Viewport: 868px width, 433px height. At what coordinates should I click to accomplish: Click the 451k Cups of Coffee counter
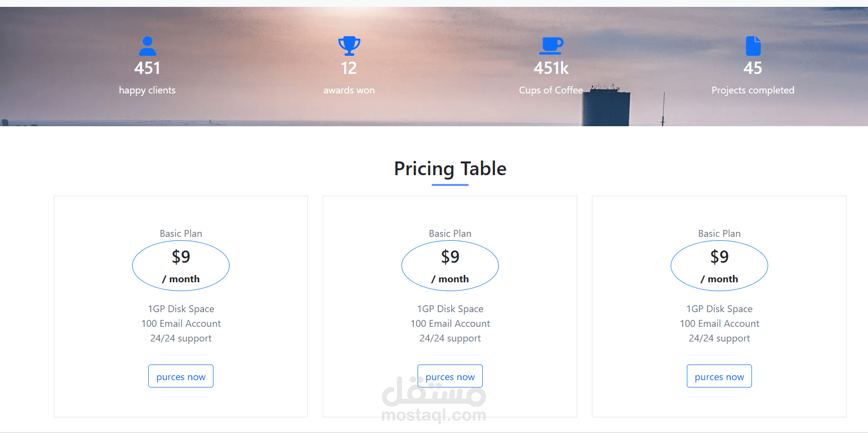551,68
